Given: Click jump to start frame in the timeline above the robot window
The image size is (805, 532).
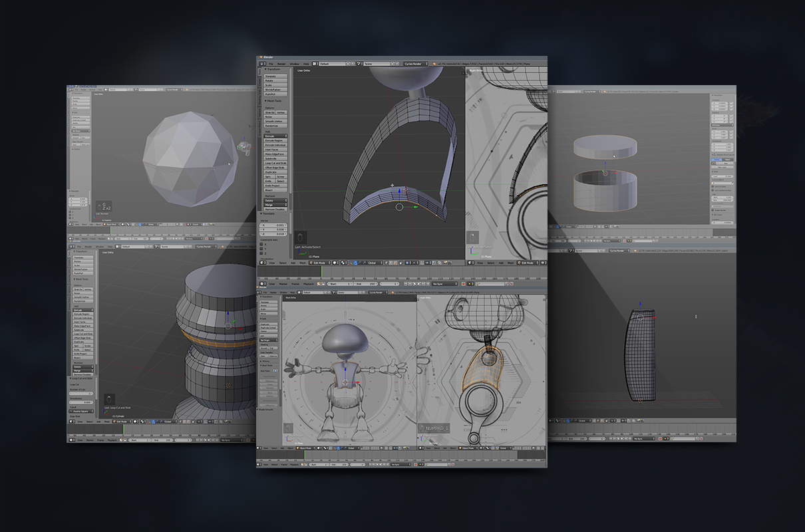Looking at the screenshot, I should point(405,283).
